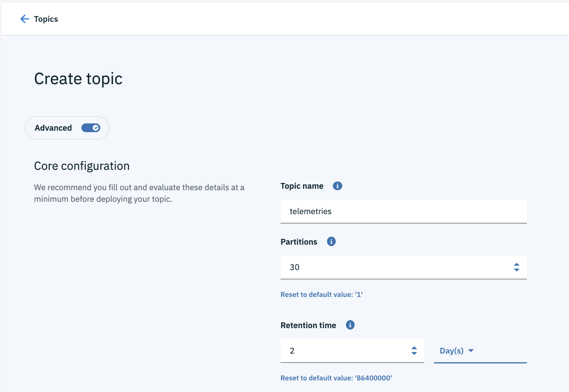Click the caret arrow next to Day(s)

471,351
